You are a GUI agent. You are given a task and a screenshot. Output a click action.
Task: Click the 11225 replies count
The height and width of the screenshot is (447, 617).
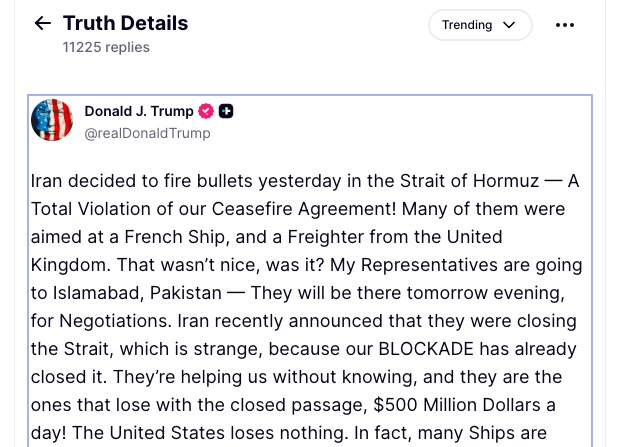[x=106, y=47]
